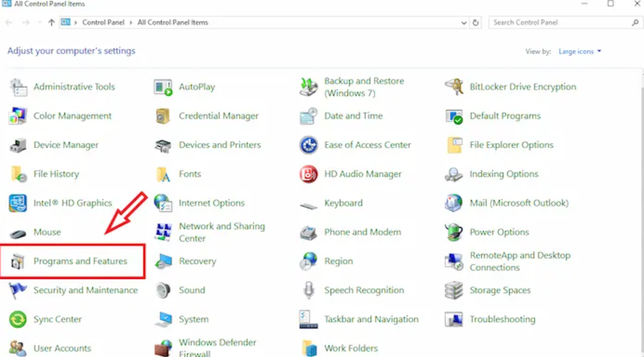Open the Phone and Modem icon
Image resolution: width=644 pixels, height=357 pixels.
pos(308,232)
